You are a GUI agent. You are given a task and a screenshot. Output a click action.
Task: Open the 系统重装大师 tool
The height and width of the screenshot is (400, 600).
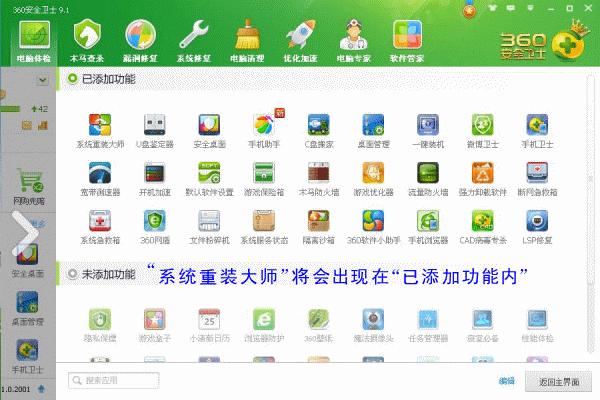click(100, 127)
